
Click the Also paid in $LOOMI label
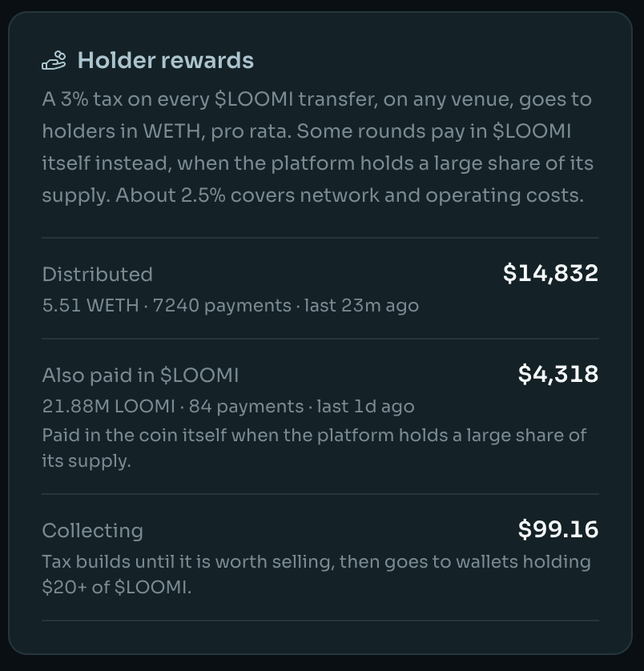[140, 376]
